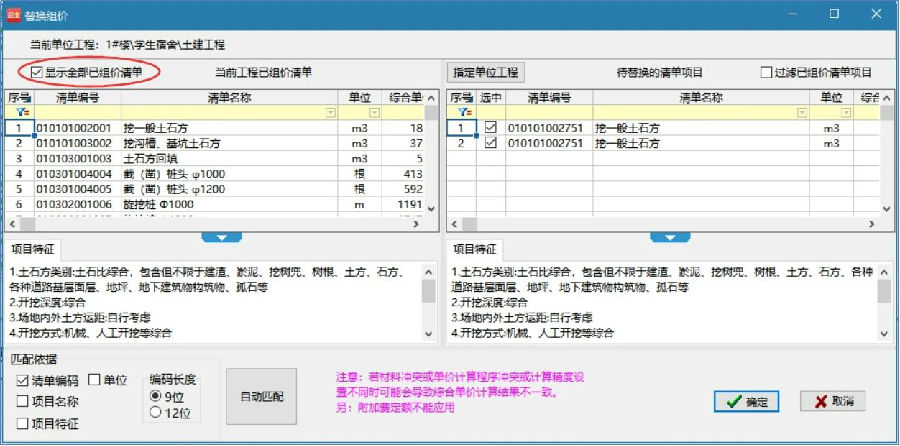Toggle 显示全部已组价清单 checkbox
The image size is (900, 446).
(38, 72)
